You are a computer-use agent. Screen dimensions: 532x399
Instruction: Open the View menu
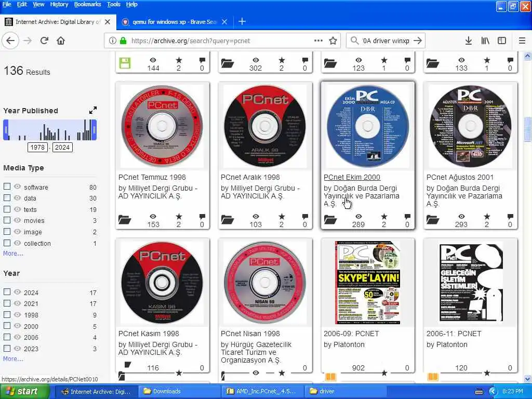pos(38,4)
